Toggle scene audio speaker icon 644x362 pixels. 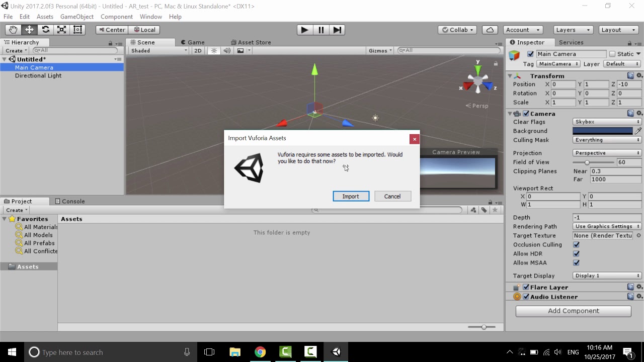tap(227, 50)
